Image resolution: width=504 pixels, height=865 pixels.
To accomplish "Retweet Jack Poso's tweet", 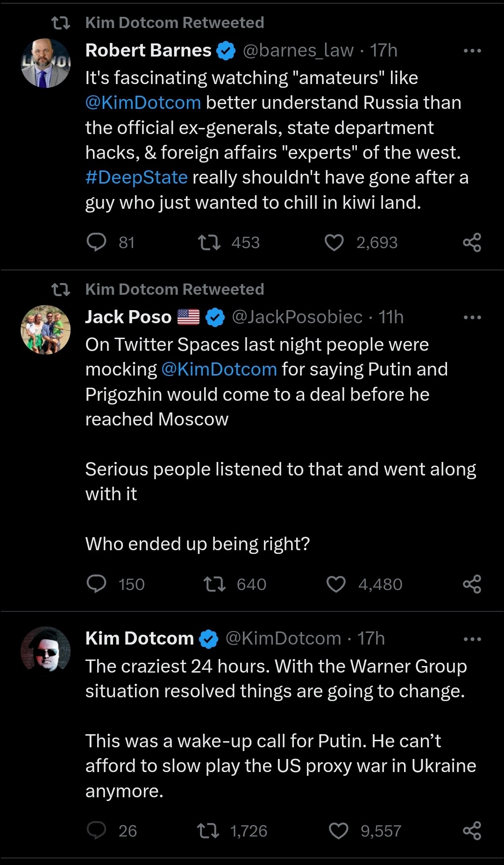I will tap(215, 584).
